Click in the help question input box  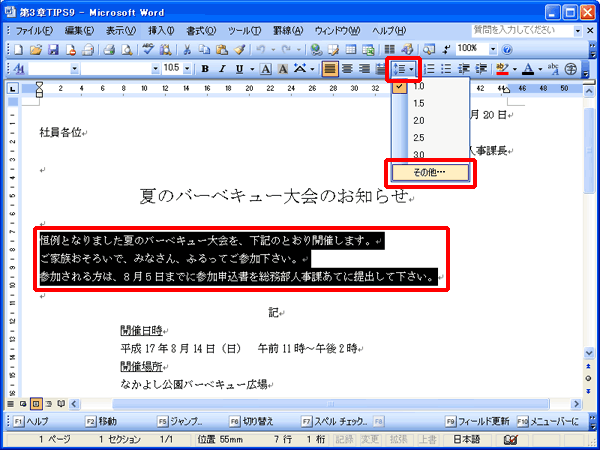click(x=522, y=31)
